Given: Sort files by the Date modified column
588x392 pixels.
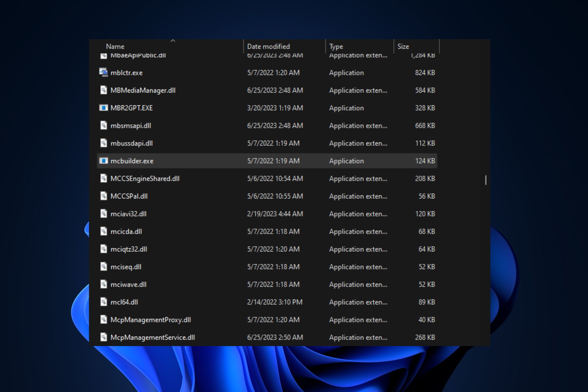Looking at the screenshot, I should point(268,47).
